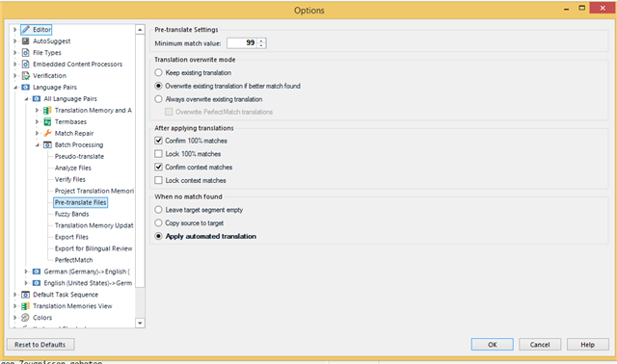Click the File Types icon
The image size is (617, 364).
point(26,53)
